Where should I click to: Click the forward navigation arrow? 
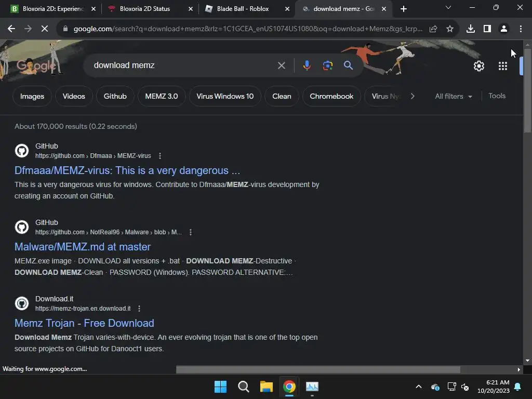point(28,29)
